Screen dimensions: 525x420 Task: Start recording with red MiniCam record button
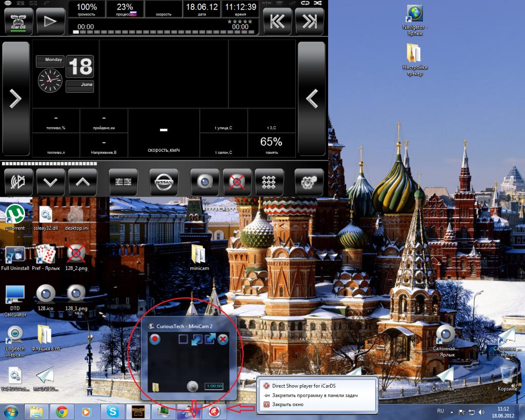point(155,339)
